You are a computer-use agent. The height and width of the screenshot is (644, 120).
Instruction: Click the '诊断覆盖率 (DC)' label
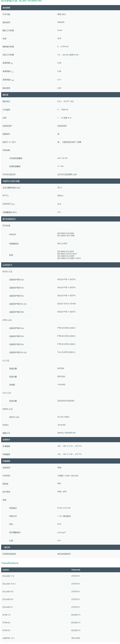(x=10, y=212)
